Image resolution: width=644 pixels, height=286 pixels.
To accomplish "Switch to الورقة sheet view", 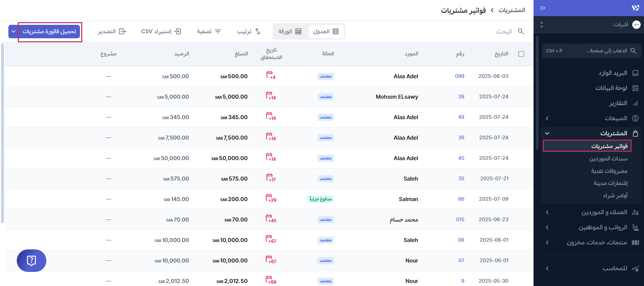I will coord(290,31).
